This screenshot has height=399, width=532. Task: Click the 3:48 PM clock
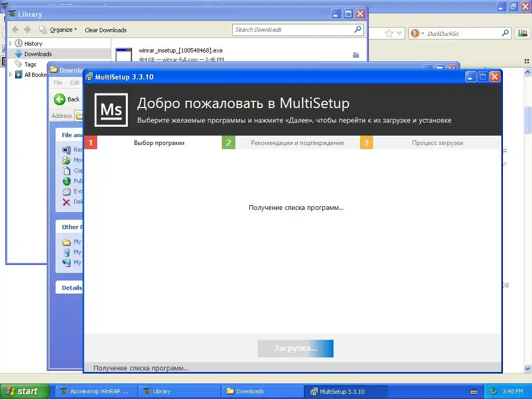pos(513,391)
